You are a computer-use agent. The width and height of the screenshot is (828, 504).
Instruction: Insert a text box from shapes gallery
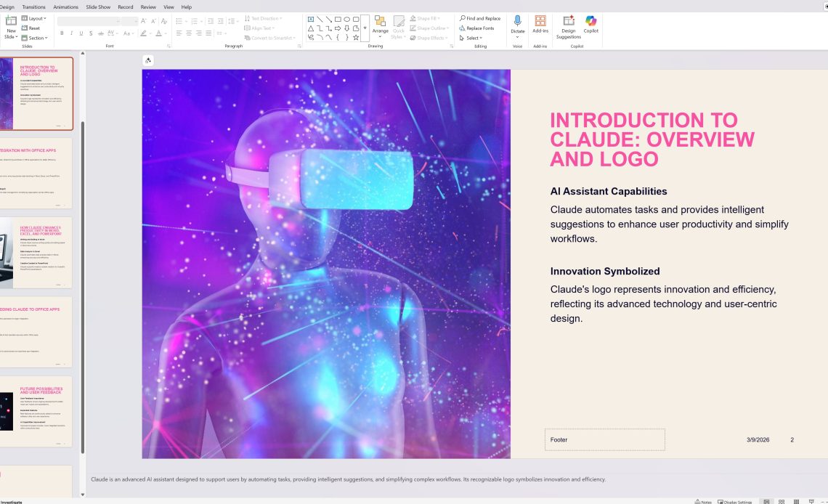point(311,19)
